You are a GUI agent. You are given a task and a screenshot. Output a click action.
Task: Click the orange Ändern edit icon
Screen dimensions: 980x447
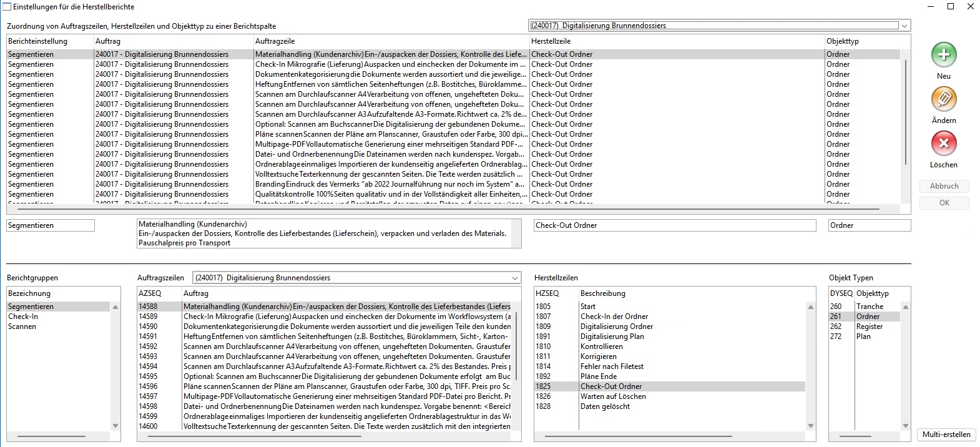tap(943, 99)
